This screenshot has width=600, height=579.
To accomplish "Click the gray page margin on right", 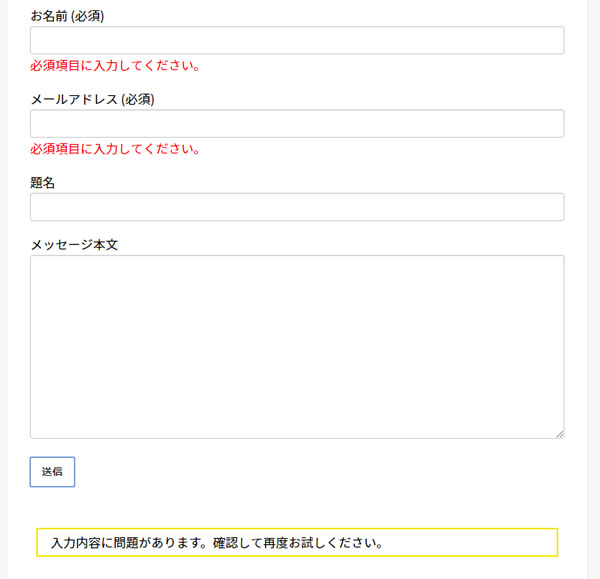I will pyautogui.click(x=593, y=289).
